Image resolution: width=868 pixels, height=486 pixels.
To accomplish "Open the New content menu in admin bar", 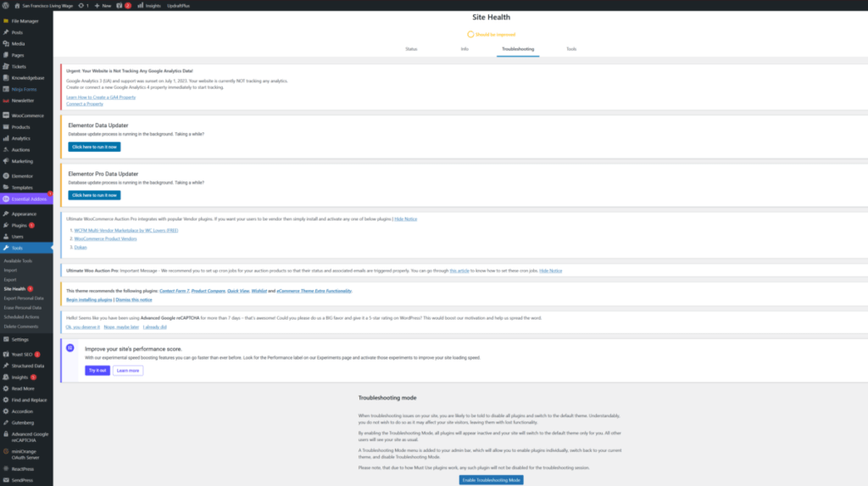I will coord(103,6).
